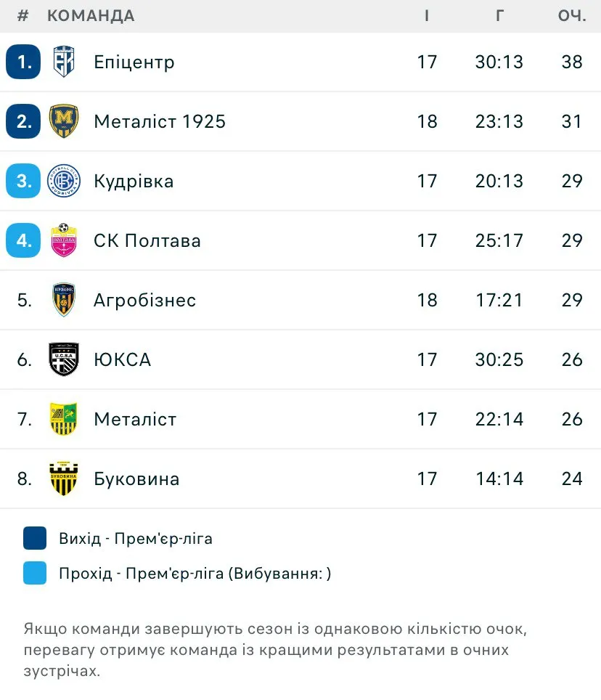Click the rank 1 position badge
The width and height of the screenshot is (601, 700).
pyautogui.click(x=23, y=62)
